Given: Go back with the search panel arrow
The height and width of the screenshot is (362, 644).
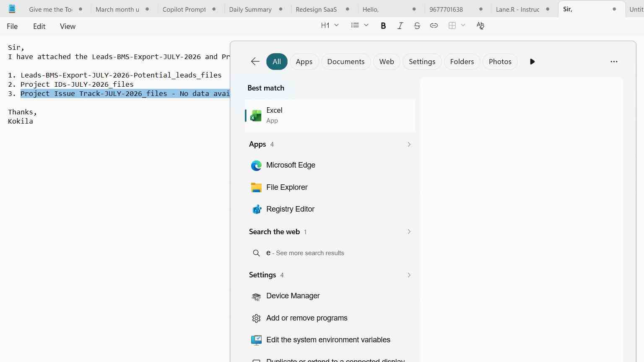Looking at the screenshot, I should tap(255, 62).
